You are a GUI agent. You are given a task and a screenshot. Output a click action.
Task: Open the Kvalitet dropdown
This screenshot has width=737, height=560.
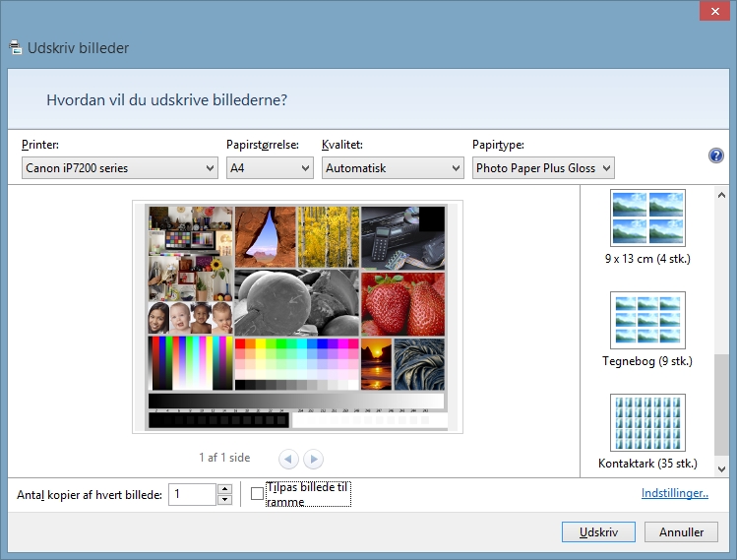[393, 168]
